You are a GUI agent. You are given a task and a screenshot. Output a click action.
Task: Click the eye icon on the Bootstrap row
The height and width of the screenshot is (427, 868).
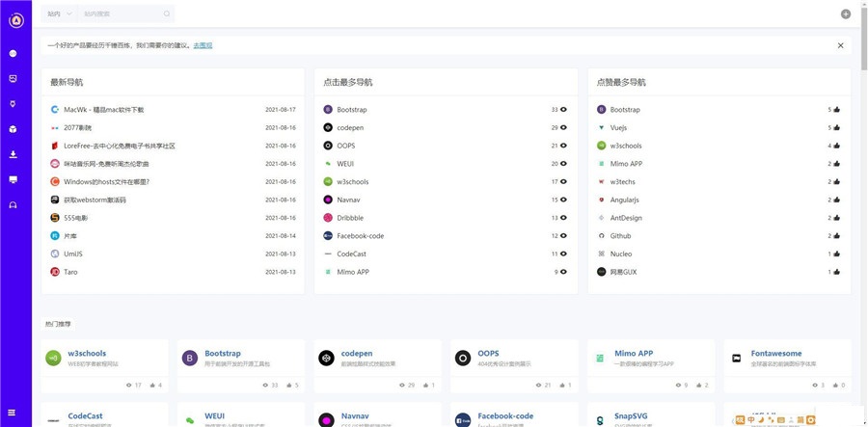(x=564, y=110)
